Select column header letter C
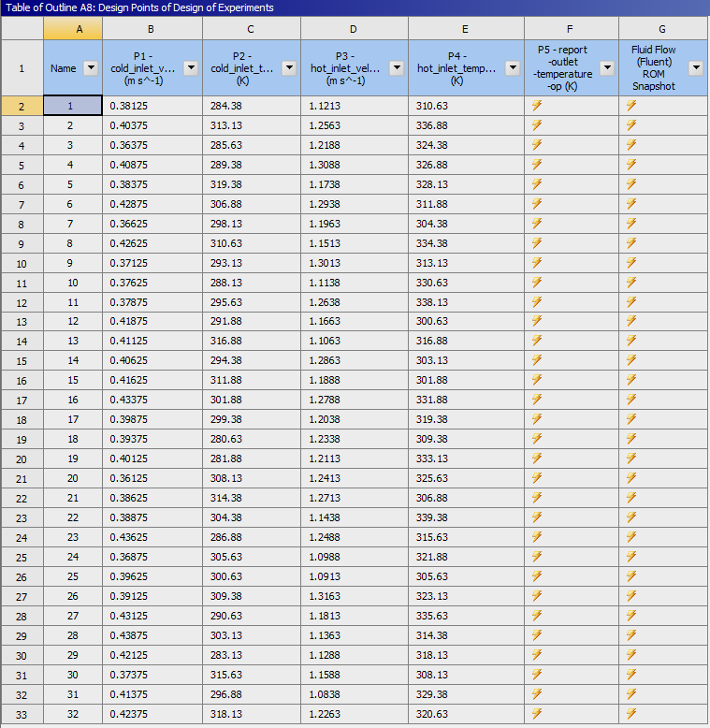Screen dimensions: 710x728 [x=251, y=29]
